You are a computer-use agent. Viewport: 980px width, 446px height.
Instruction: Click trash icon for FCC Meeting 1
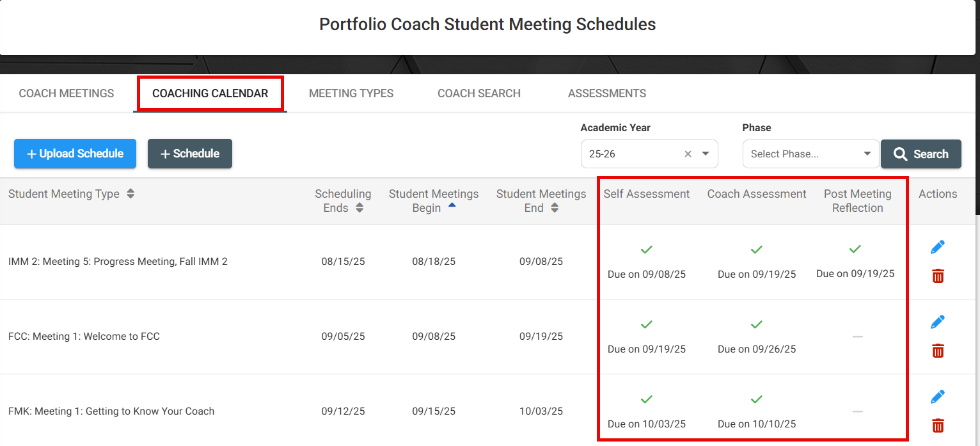coord(938,351)
